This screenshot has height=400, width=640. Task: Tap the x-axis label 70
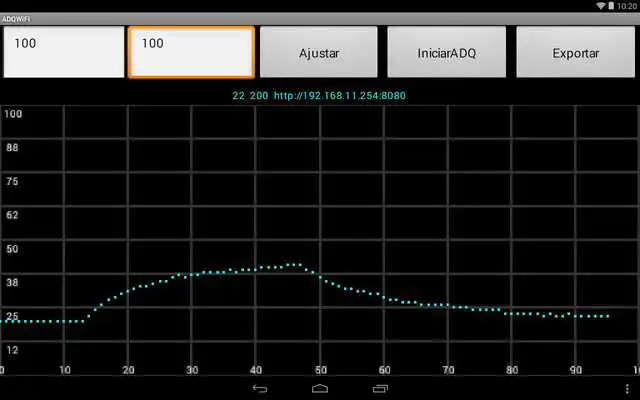[x=448, y=370]
